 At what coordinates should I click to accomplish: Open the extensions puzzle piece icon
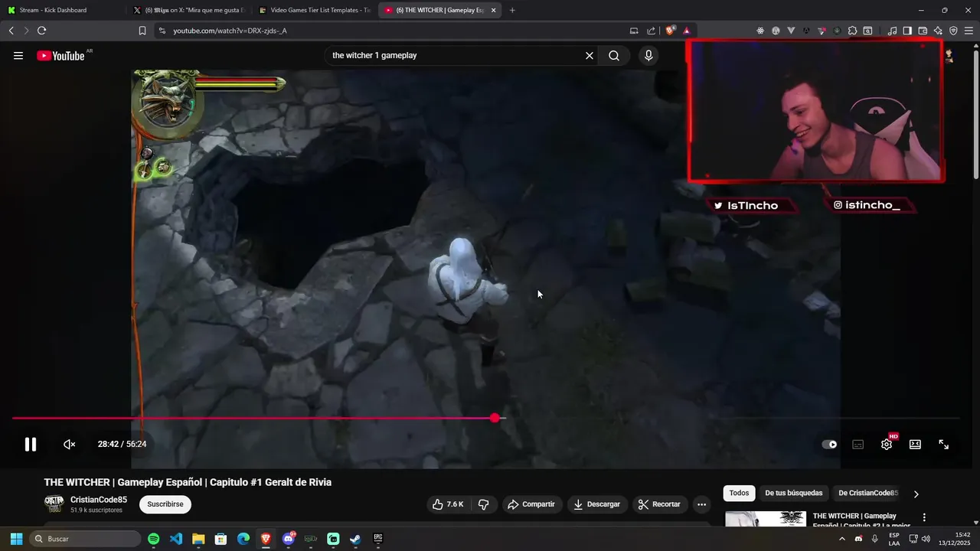[852, 31]
